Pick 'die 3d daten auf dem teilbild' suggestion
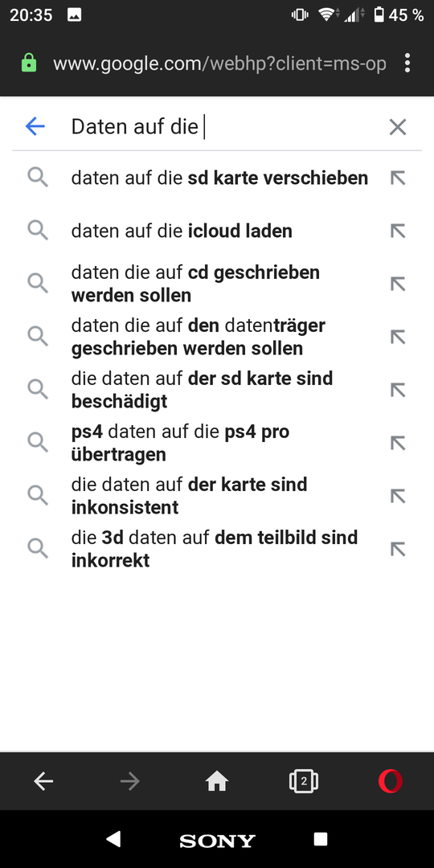 pyautogui.click(x=217, y=549)
